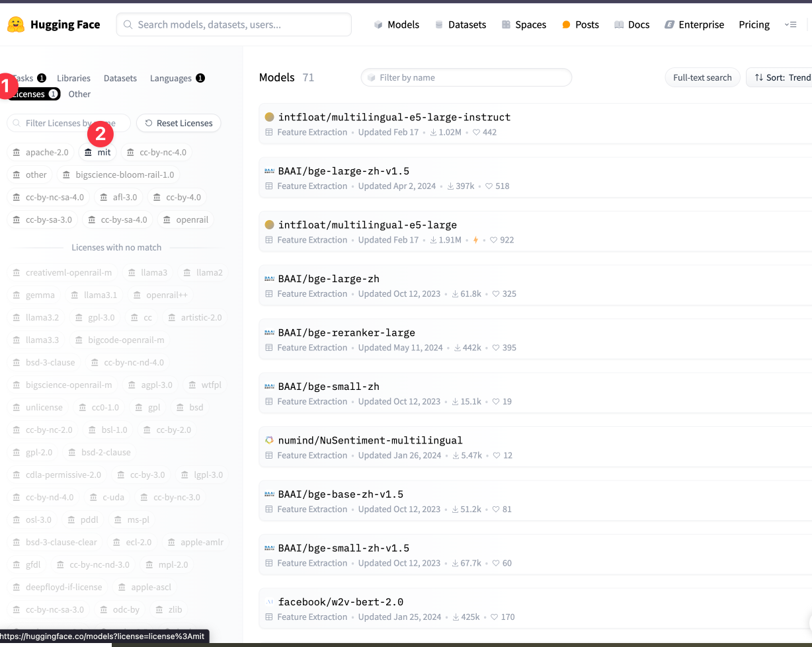Select the openrail license chip

click(186, 219)
